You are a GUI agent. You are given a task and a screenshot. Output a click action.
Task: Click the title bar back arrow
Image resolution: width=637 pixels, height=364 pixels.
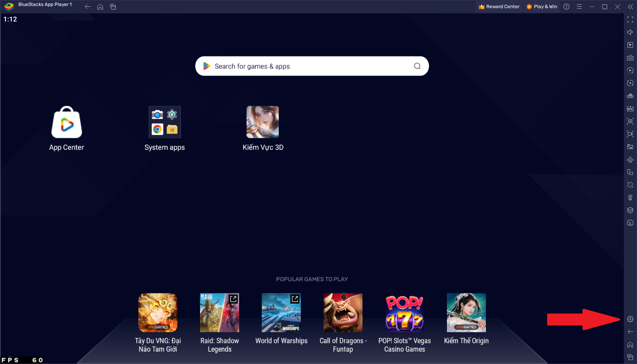[88, 7]
